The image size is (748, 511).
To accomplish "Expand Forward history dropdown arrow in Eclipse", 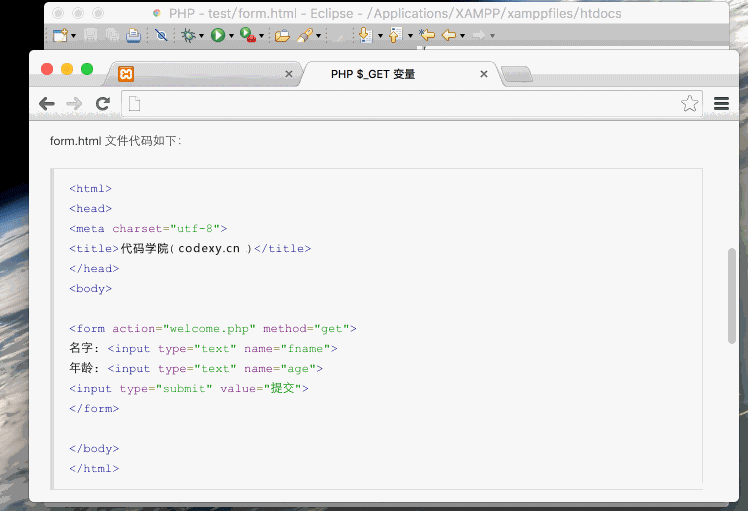I will 492,36.
